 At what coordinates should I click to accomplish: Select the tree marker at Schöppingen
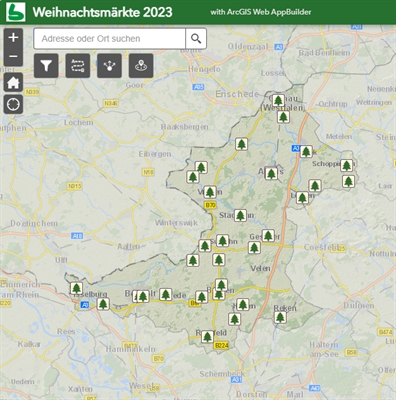347,165
